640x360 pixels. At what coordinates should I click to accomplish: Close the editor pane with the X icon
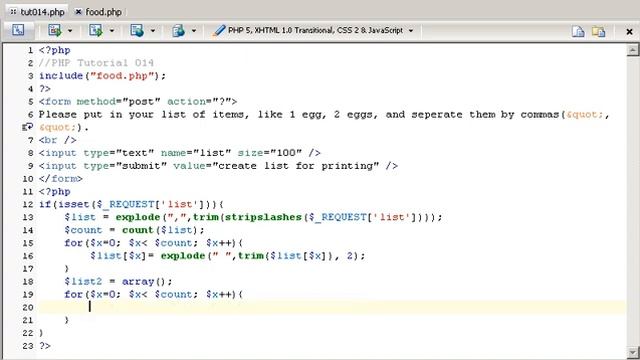(629, 31)
